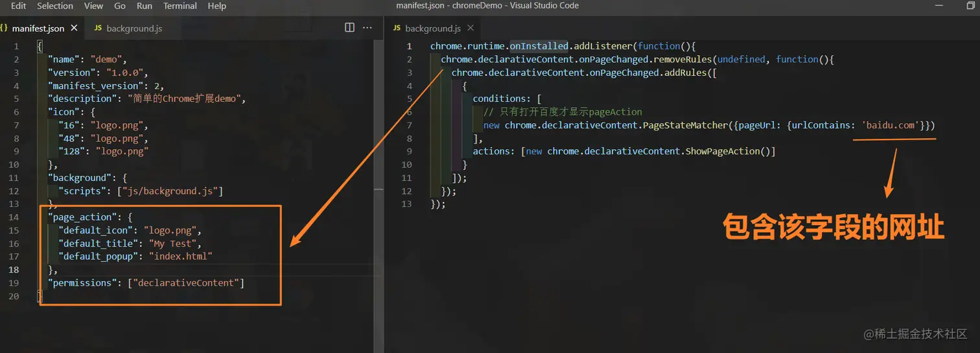Click line number 18 in manifest.json
The height and width of the screenshot is (353, 980).
tap(14, 270)
